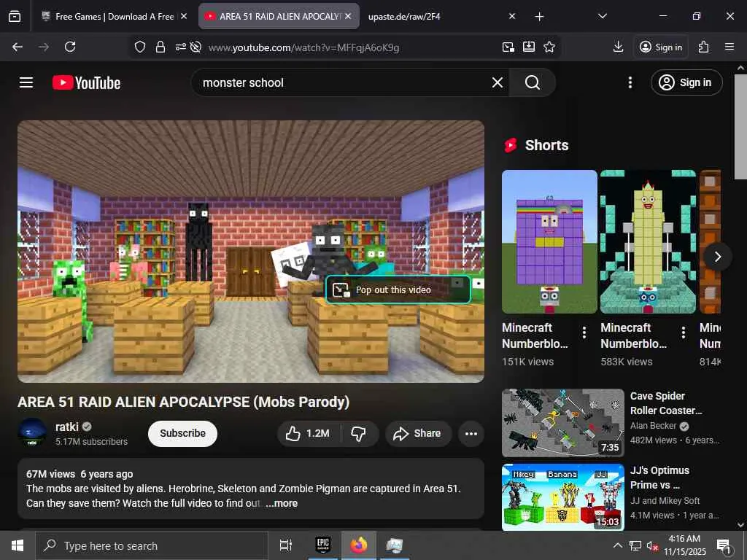Go back to the previous page
Image resolution: width=747 pixels, height=560 pixels.
coord(18,47)
